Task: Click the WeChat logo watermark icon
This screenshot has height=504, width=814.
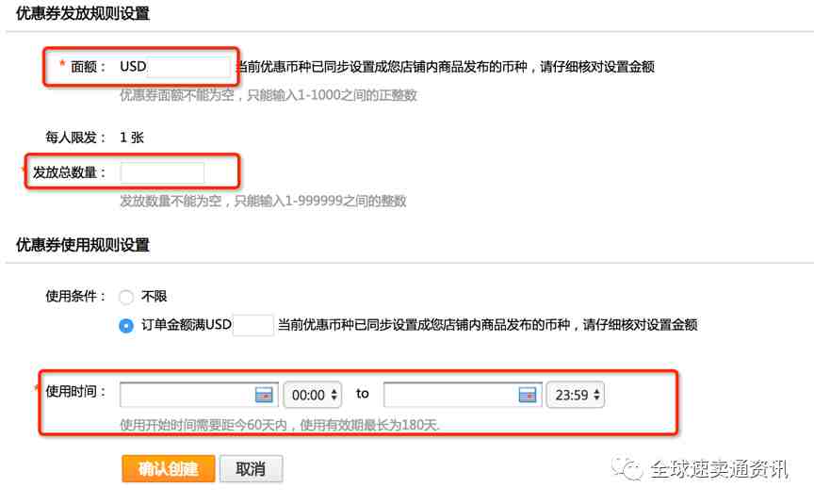Action: coord(627,467)
